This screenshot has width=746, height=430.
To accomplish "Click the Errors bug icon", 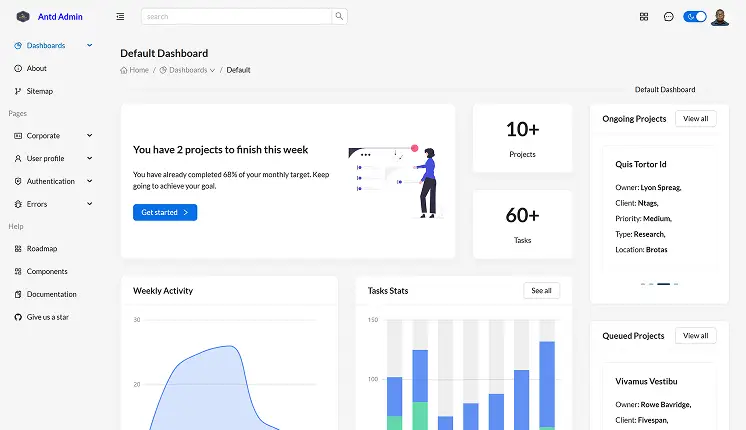I will 18,205.
